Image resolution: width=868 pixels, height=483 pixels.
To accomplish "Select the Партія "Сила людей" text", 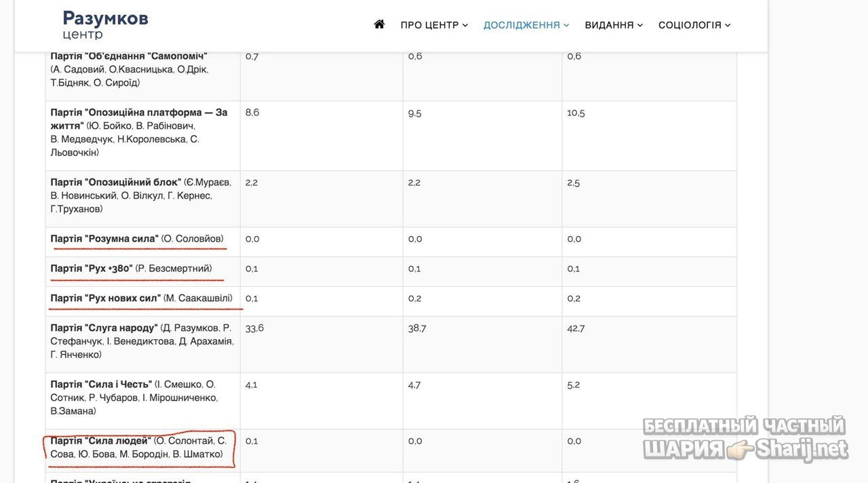I will (100, 441).
